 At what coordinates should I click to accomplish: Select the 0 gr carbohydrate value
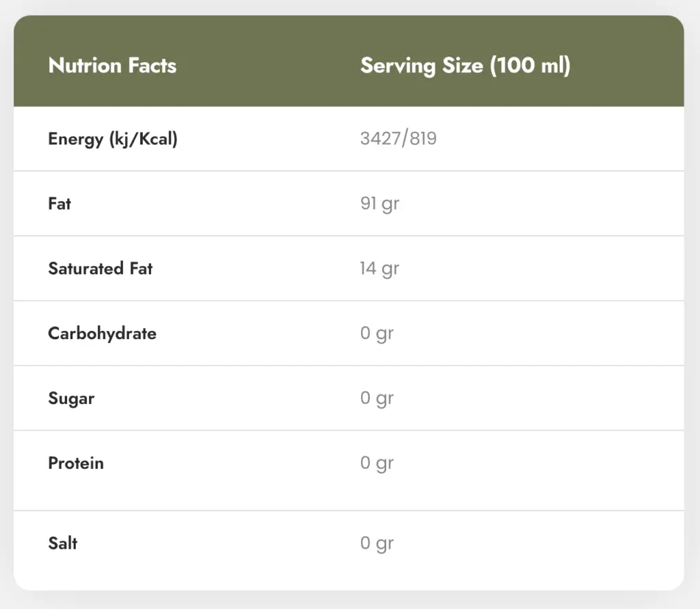pos(377,334)
